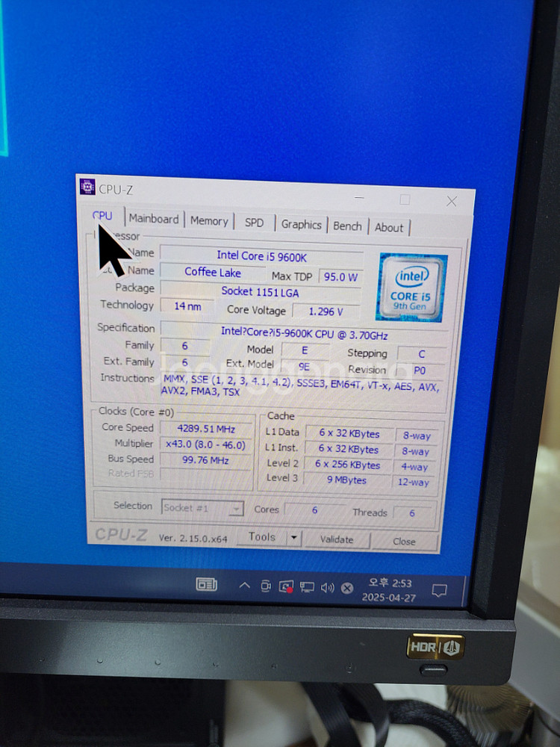
Task: Click the Tools button
Action: (262, 537)
